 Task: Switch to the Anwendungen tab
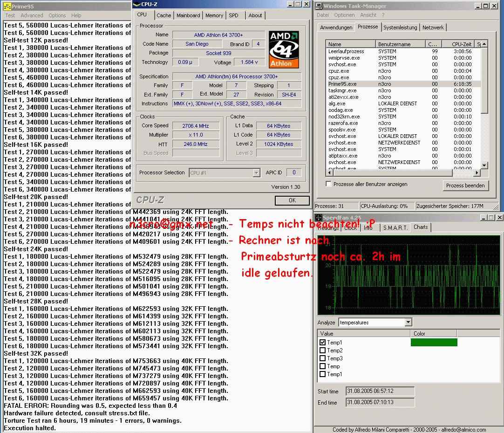(x=336, y=27)
